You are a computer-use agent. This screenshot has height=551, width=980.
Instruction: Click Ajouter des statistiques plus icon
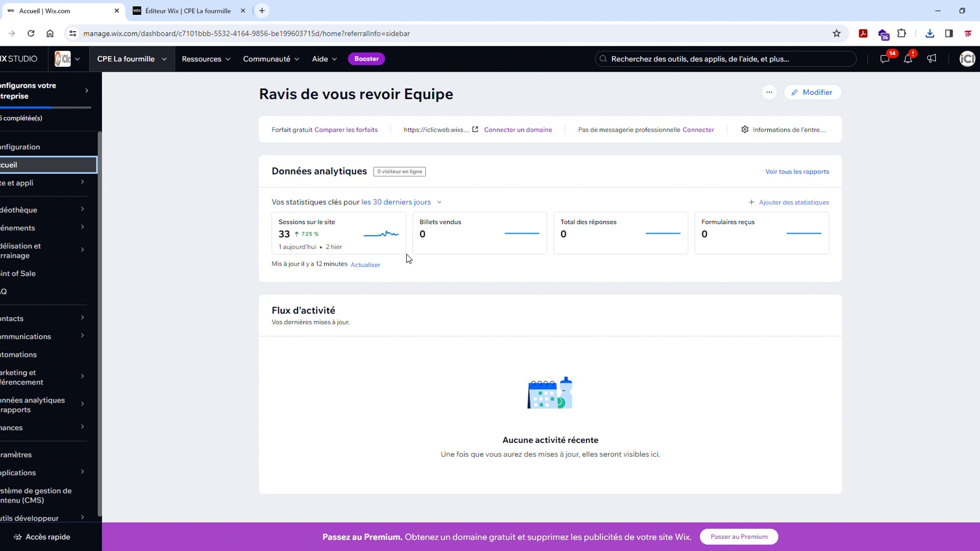click(751, 203)
